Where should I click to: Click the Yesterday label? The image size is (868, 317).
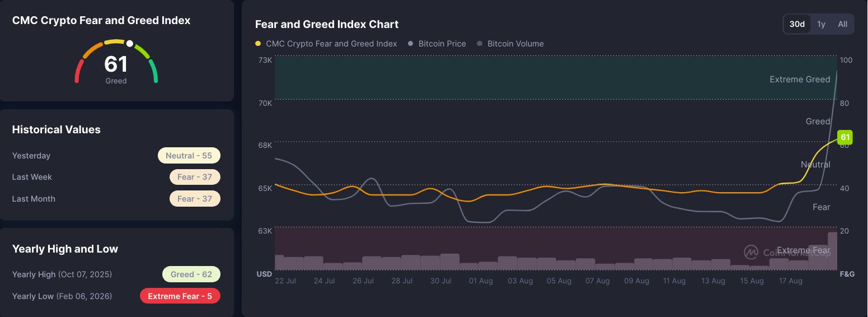31,156
